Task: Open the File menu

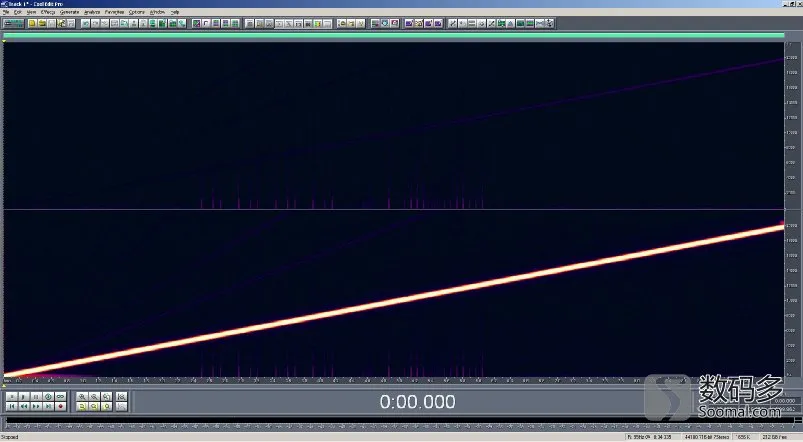Action: pyautogui.click(x=6, y=12)
